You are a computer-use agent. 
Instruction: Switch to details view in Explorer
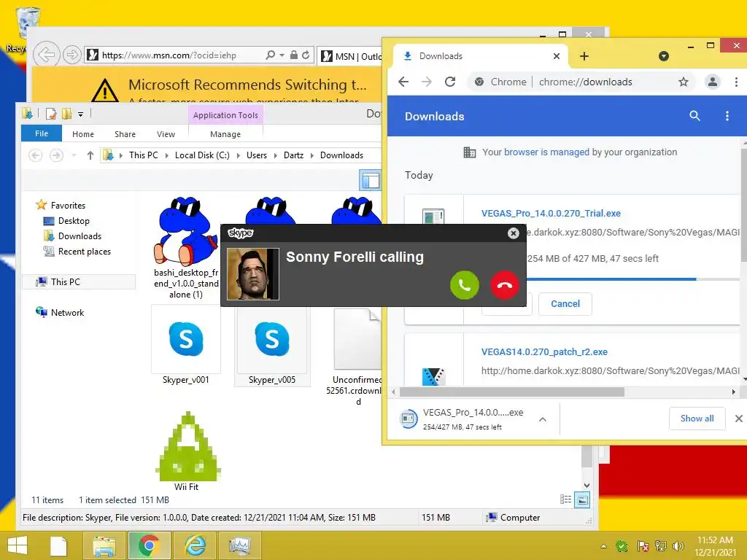pos(565,499)
